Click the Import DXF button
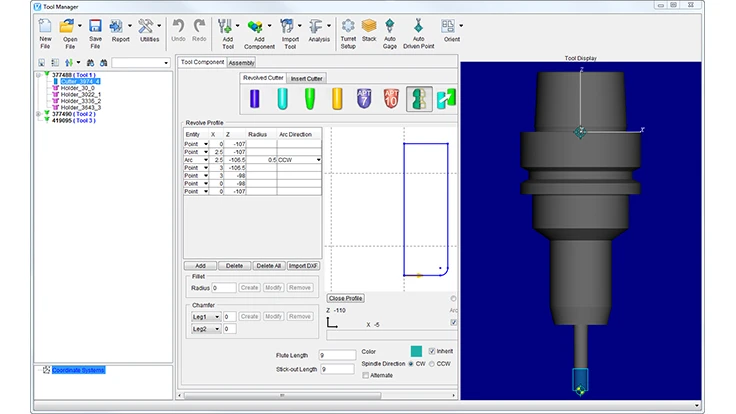Image resolution: width=736 pixels, height=414 pixels. pyautogui.click(x=303, y=266)
